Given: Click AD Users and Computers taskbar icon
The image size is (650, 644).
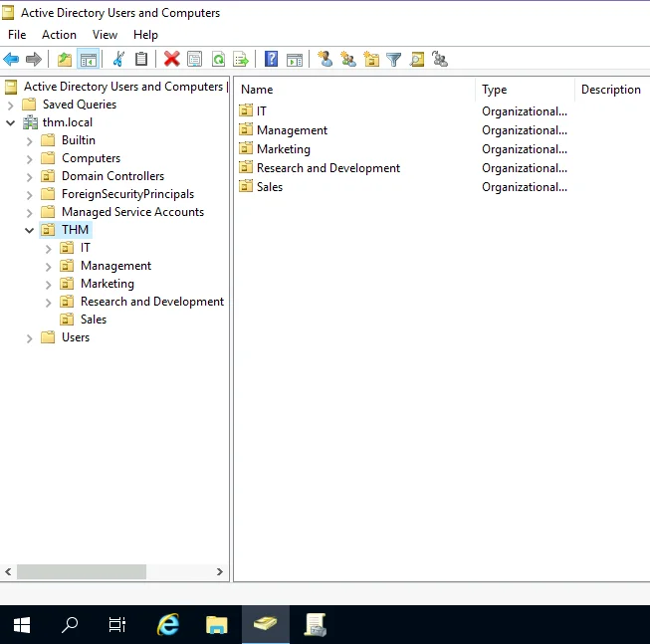Looking at the screenshot, I should coord(266,624).
